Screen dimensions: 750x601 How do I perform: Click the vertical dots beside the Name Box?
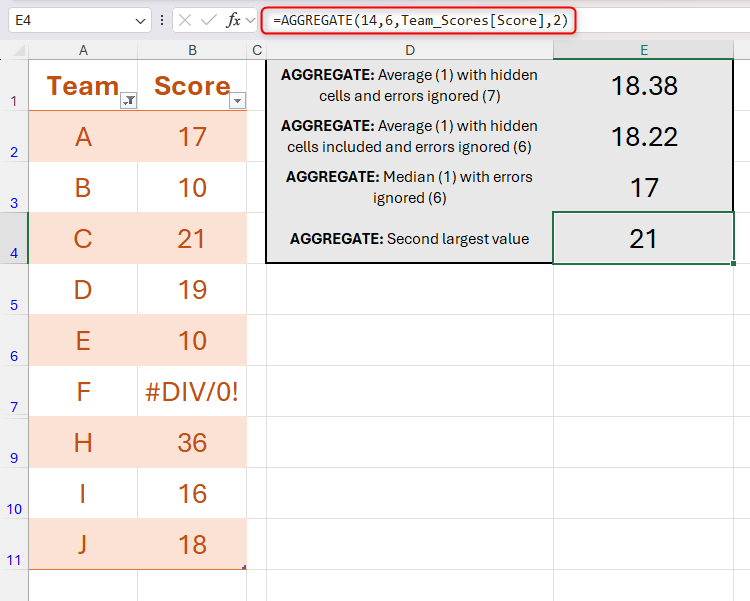point(162,20)
